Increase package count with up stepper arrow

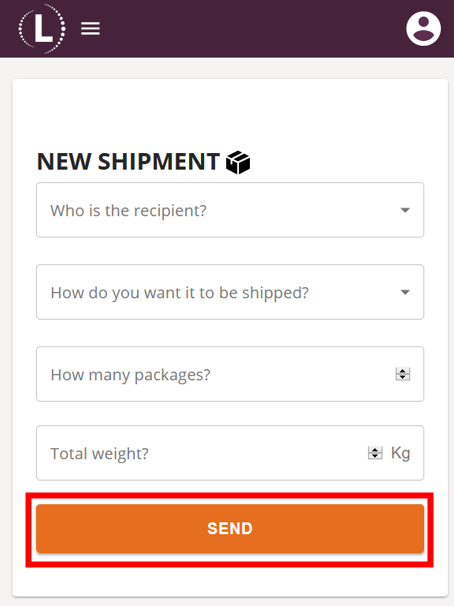(403, 371)
